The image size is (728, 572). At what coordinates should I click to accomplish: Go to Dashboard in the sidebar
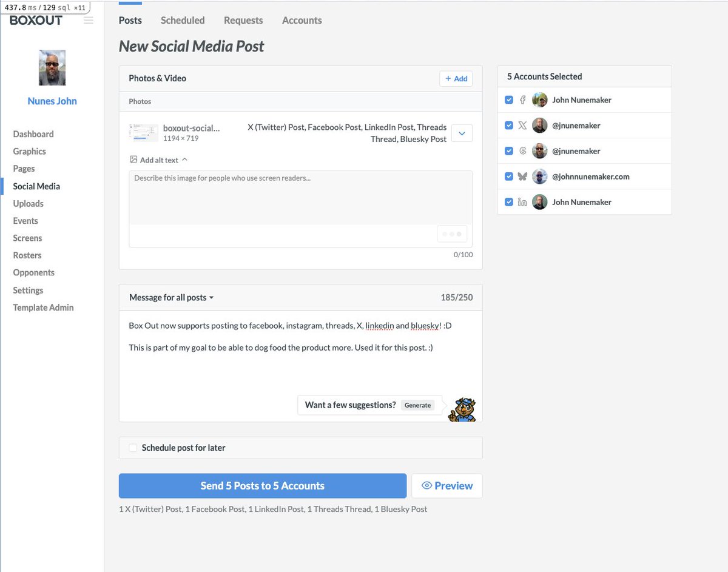point(33,134)
